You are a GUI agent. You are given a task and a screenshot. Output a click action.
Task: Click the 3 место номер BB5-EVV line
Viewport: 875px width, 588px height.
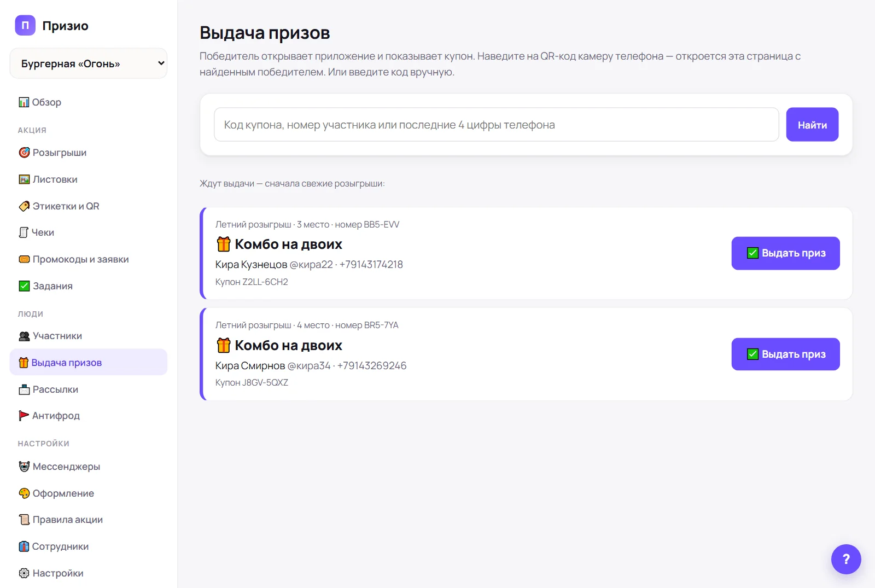(307, 225)
